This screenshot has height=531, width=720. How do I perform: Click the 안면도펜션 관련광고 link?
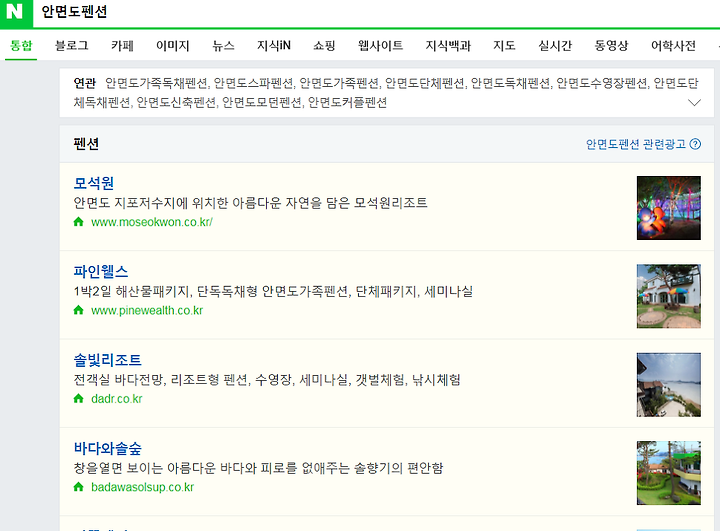[x=636, y=144]
